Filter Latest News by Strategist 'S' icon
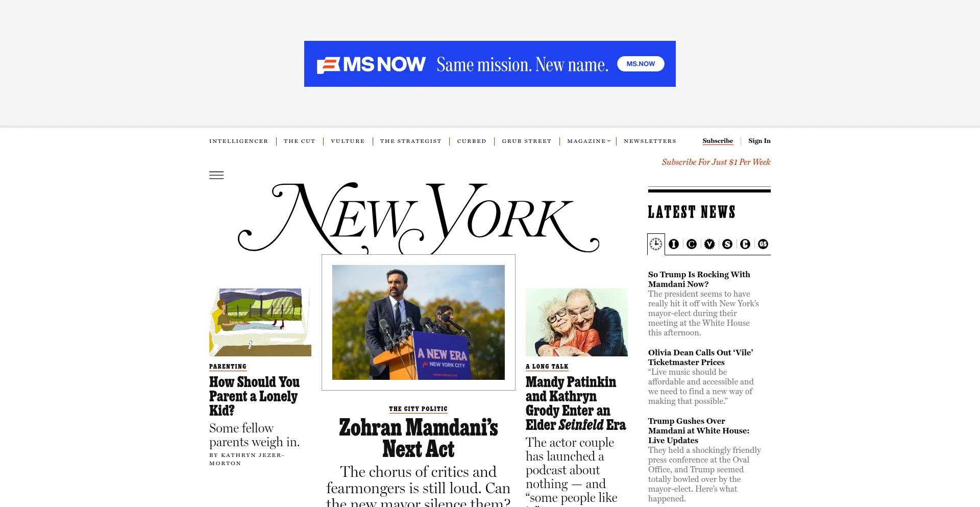This screenshot has height=507, width=980. coord(727,244)
